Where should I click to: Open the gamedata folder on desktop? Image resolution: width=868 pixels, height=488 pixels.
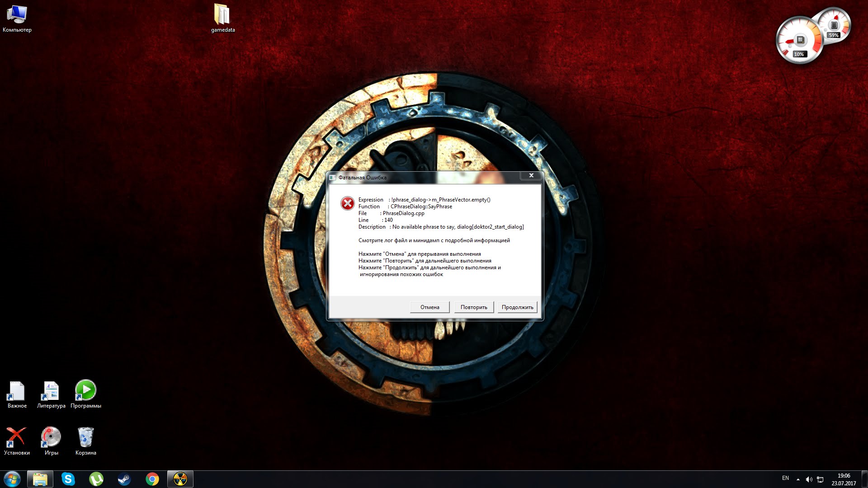222,18
